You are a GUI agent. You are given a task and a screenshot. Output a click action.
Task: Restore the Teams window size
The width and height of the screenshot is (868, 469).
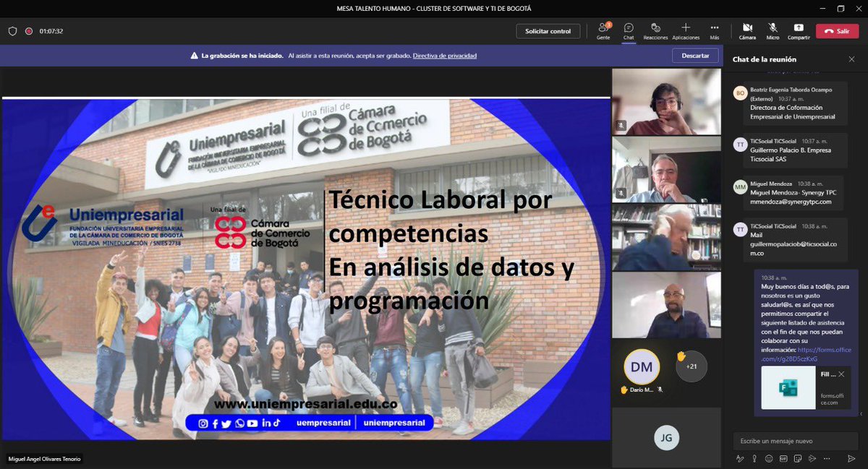click(840, 8)
